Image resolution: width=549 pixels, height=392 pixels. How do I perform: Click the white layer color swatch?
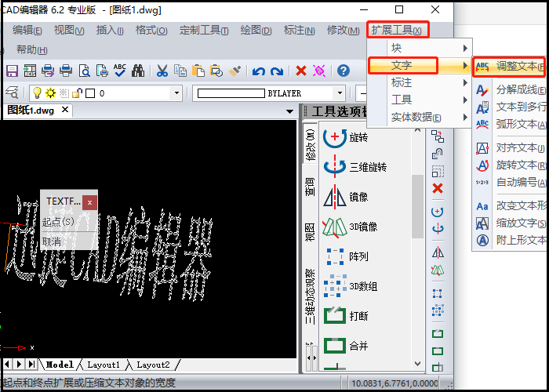coord(90,93)
